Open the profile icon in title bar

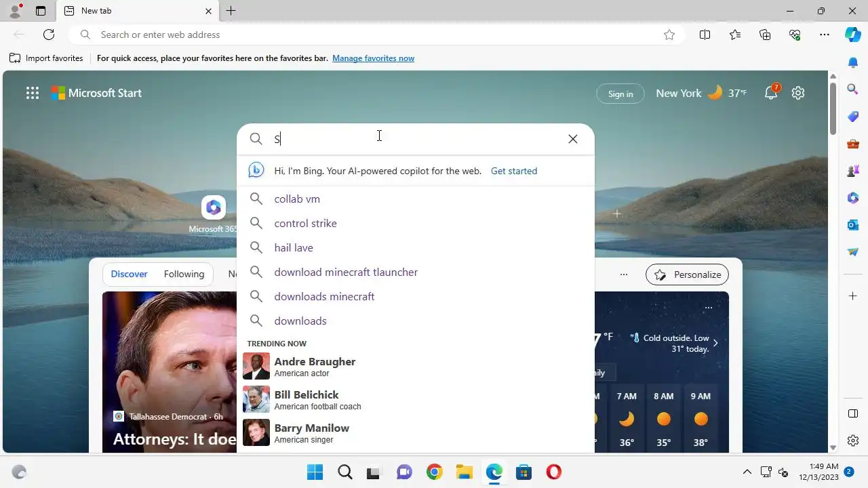[x=15, y=11]
